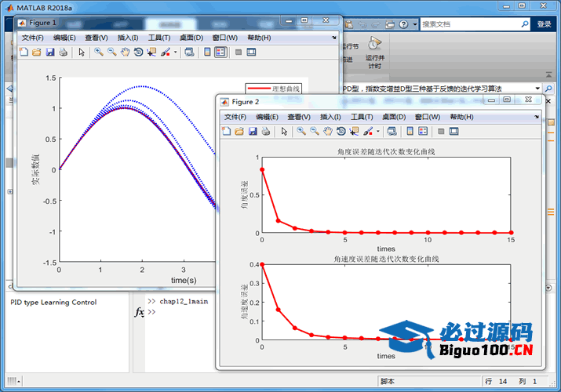This screenshot has width=561, height=392.
Task: Toggle Legend button in Figure 2 toolbar
Action: 423,132
